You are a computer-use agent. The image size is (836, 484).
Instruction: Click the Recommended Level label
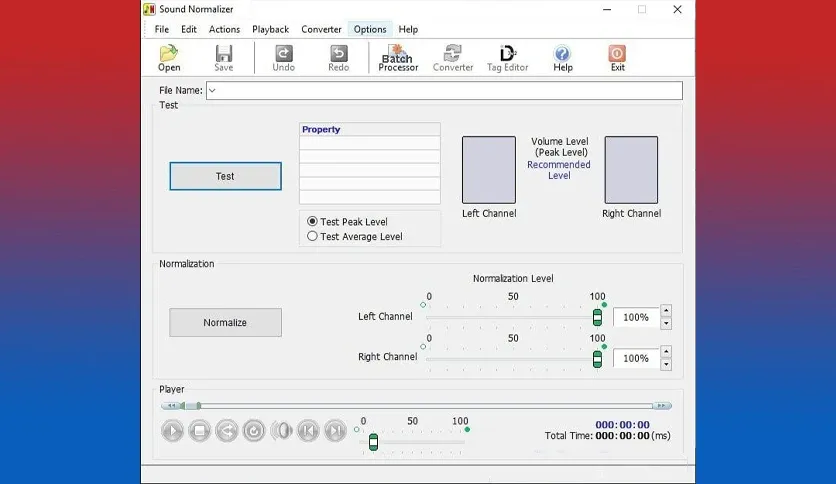pos(559,170)
